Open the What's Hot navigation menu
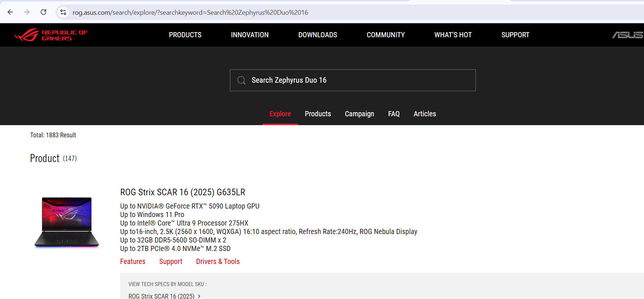Viewport: 644px width, 299px height. (x=453, y=35)
